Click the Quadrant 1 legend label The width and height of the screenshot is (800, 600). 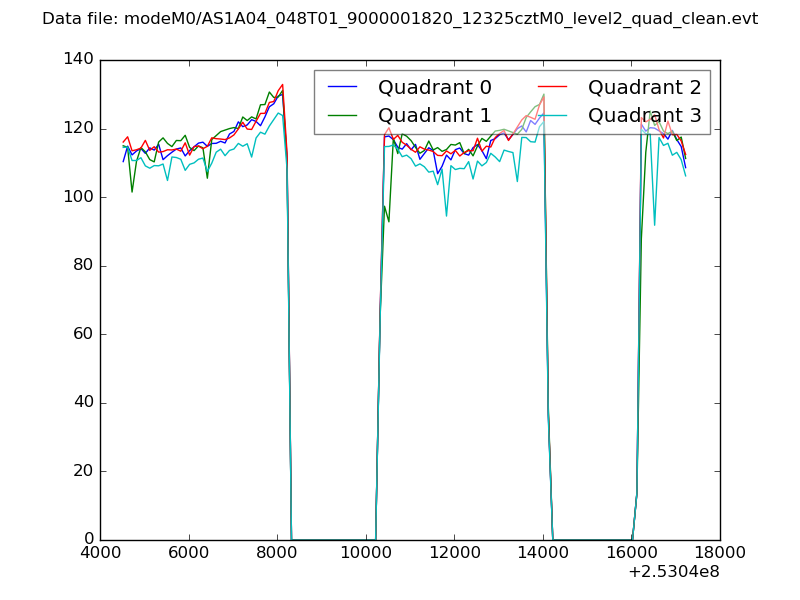434,115
